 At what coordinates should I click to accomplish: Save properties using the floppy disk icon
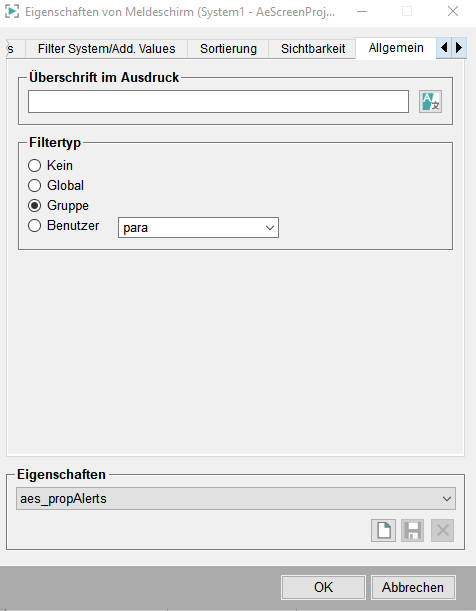pyautogui.click(x=413, y=530)
